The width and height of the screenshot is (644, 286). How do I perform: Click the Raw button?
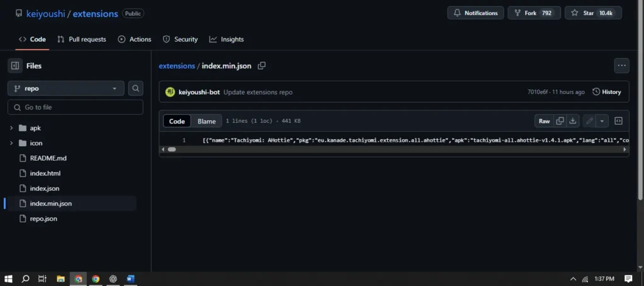(x=544, y=121)
